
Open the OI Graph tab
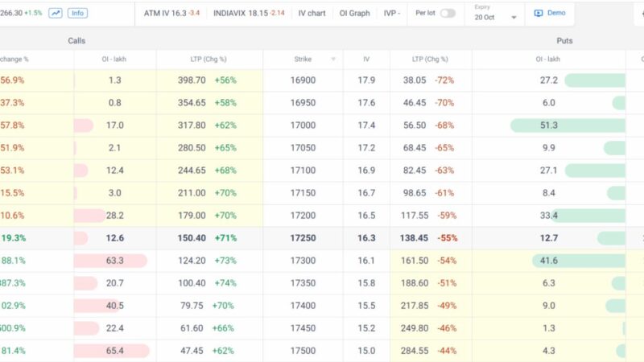tap(354, 13)
